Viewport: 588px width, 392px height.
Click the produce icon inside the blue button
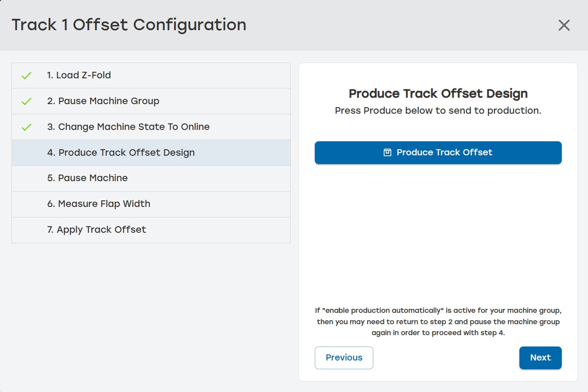(x=386, y=152)
